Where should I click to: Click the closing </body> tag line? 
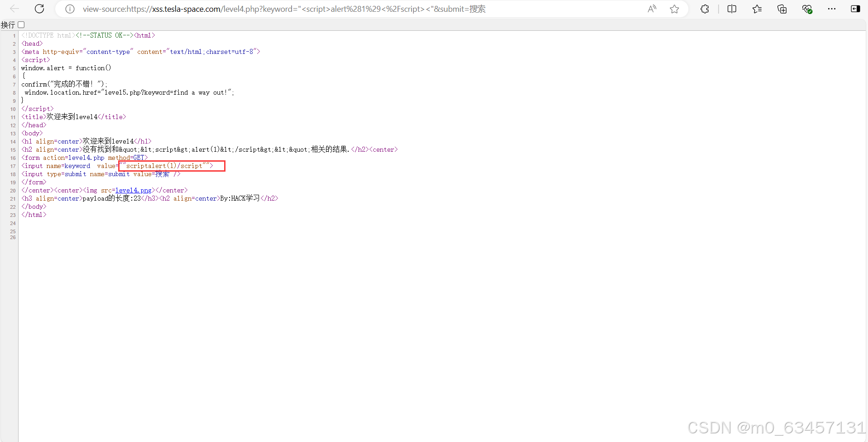pos(34,207)
